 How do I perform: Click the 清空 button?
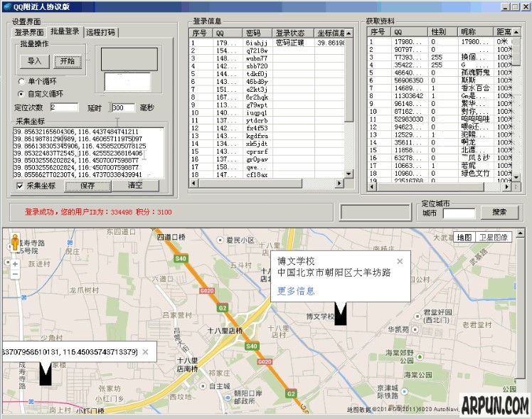135,186
